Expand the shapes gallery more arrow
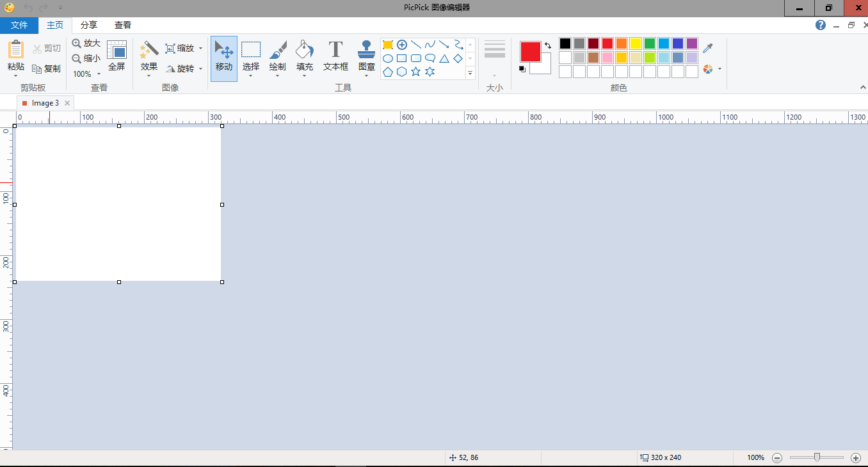 point(470,73)
